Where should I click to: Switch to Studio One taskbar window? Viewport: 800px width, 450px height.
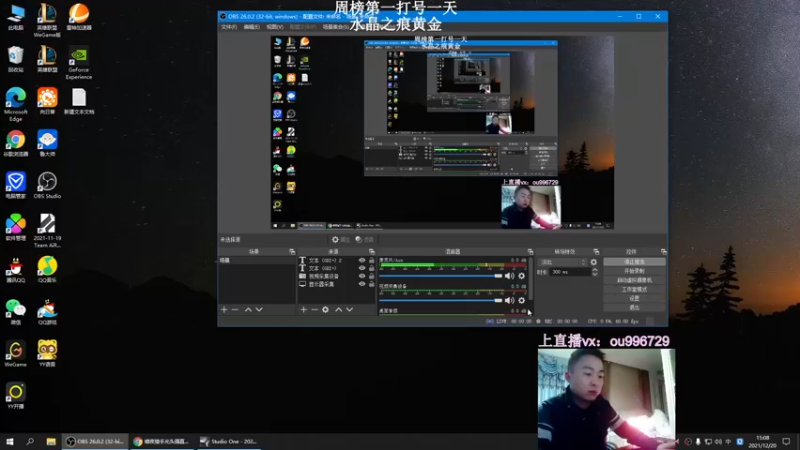229,441
